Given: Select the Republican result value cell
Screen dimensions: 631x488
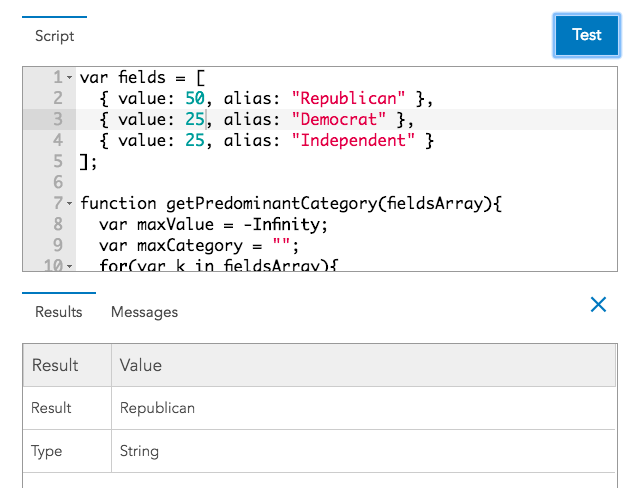Looking at the screenshot, I should point(157,408).
